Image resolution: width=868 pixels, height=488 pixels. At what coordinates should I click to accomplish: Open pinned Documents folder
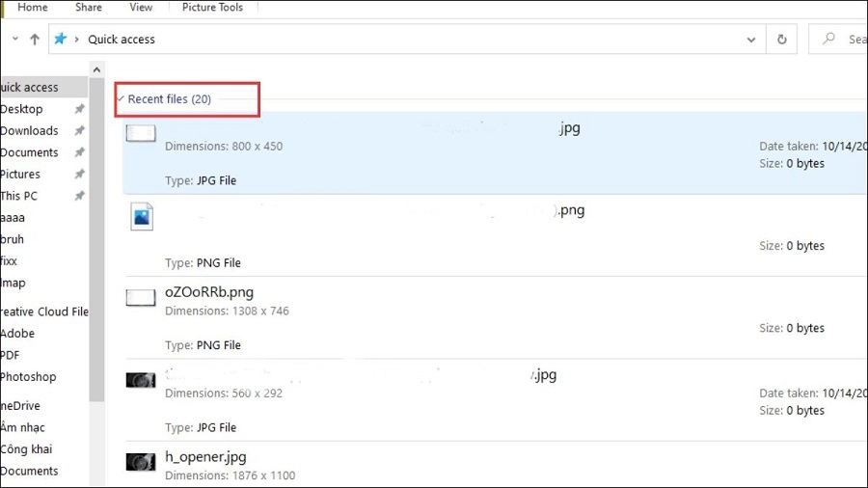(29, 152)
